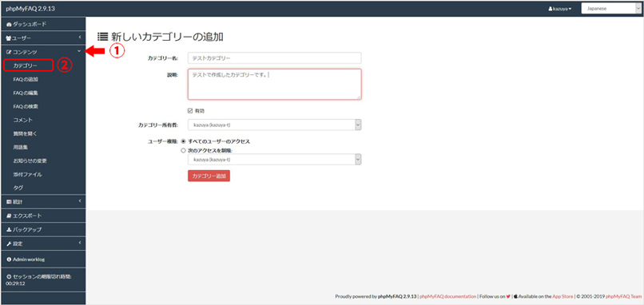Select 次のアクセスを制限 radio button
644x305 pixels.
(x=183, y=151)
